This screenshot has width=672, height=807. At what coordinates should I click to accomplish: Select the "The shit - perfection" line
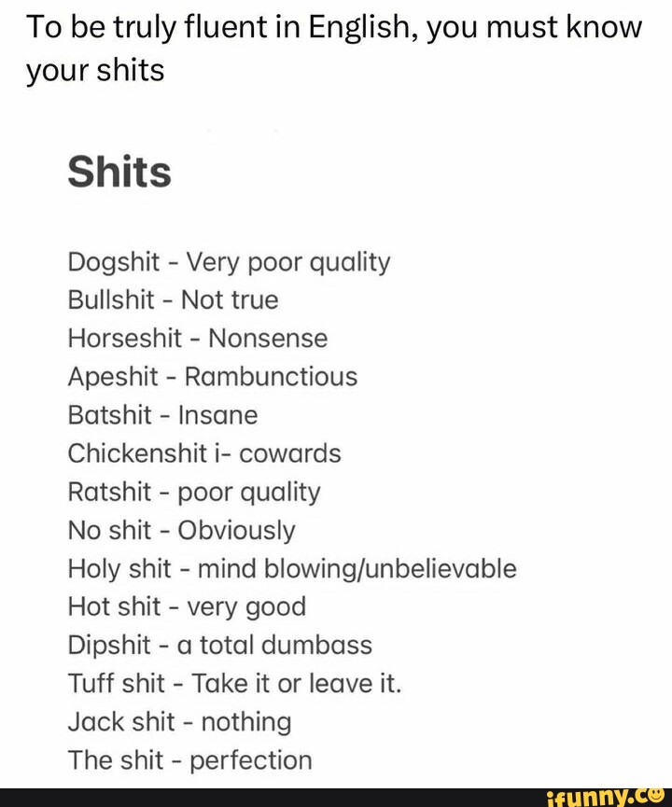190,760
